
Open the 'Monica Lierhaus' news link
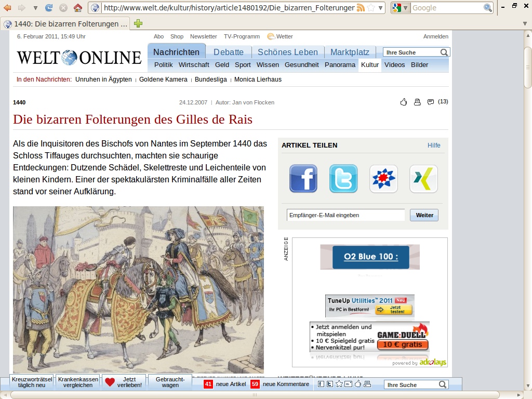pos(258,79)
